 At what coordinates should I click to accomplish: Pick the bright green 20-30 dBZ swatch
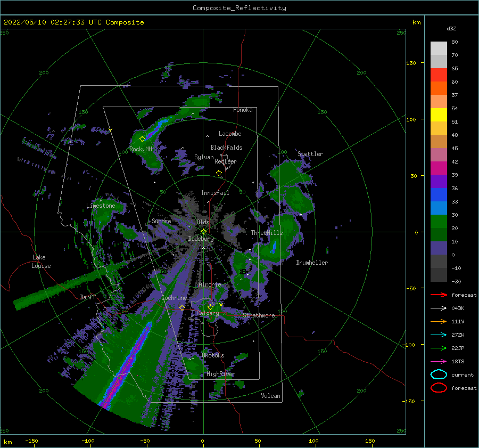pos(439,222)
